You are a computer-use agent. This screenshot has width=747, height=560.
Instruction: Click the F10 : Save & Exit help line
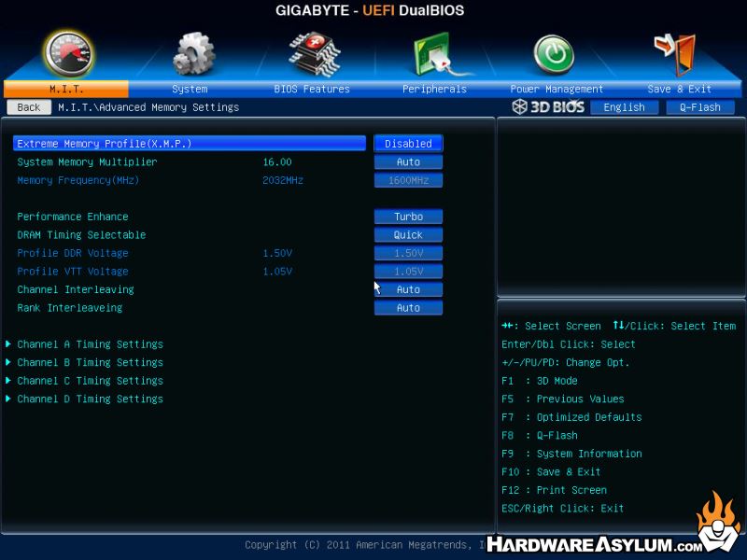pyautogui.click(x=551, y=472)
